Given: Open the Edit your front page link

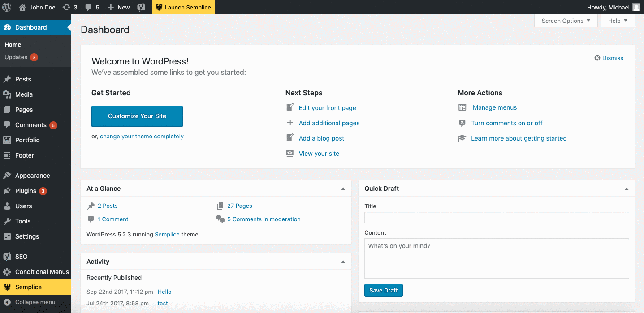Looking at the screenshot, I should click(x=327, y=108).
